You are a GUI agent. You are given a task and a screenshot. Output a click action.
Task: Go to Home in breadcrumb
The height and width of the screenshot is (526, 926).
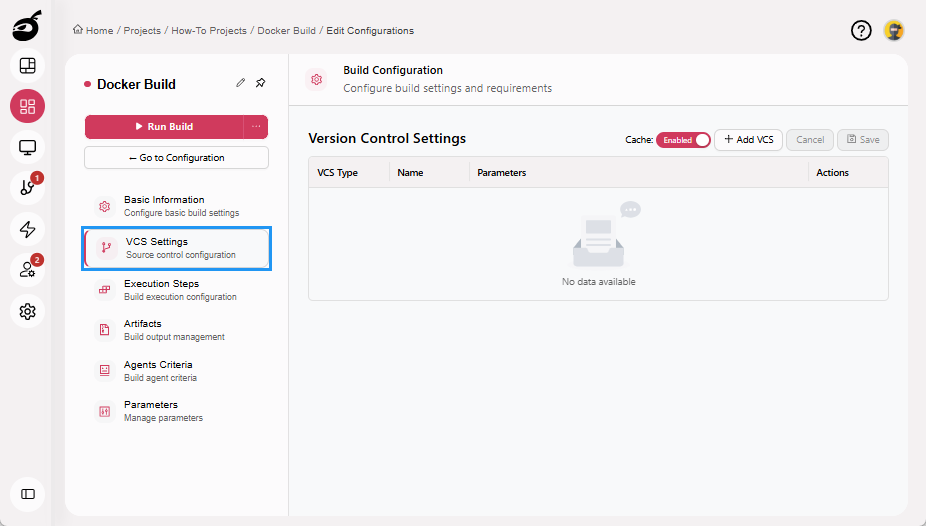pos(99,31)
